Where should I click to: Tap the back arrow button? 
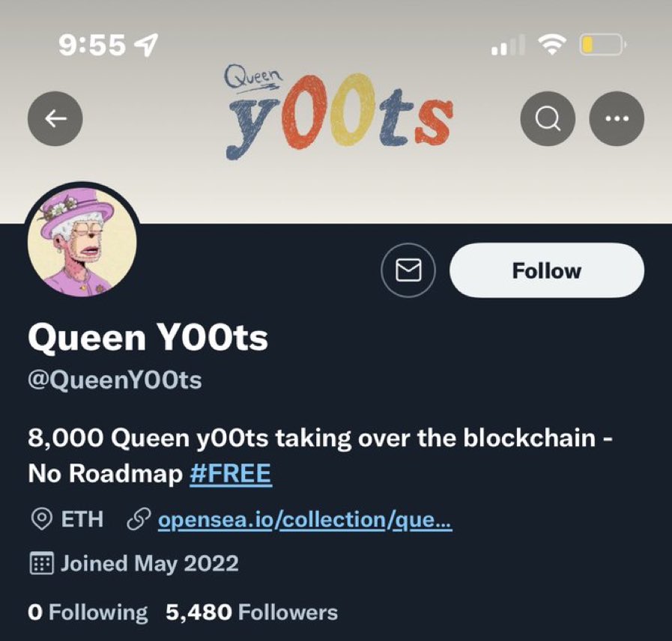[55, 118]
